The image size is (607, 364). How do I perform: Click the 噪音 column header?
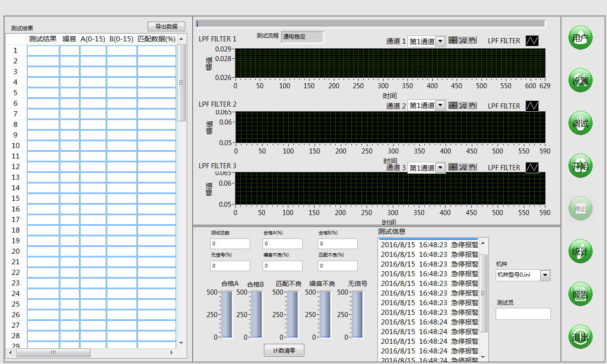click(69, 39)
